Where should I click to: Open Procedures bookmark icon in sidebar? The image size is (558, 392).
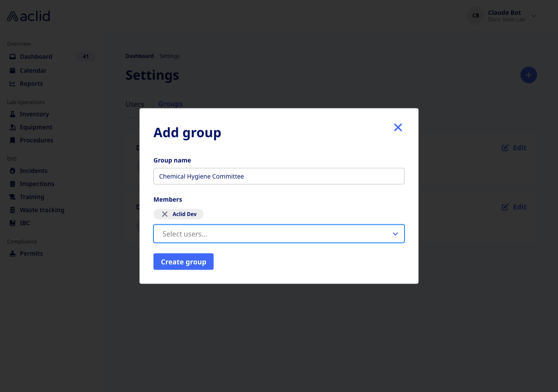pos(13,140)
